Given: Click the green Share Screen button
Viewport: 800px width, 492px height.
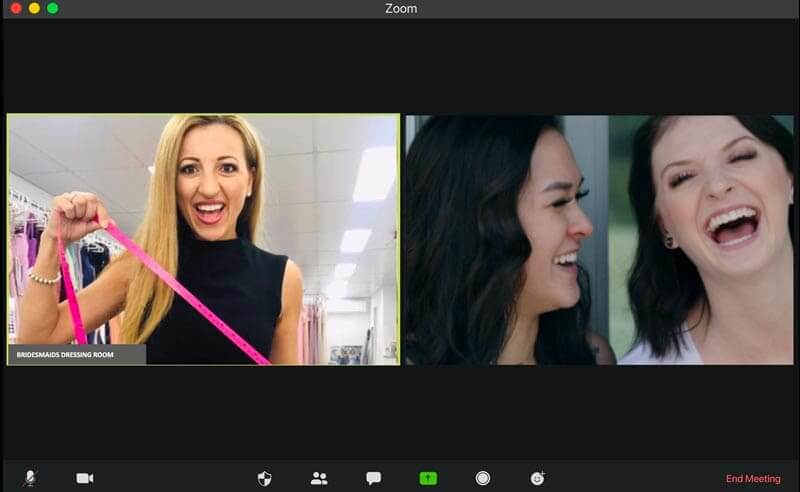Looking at the screenshot, I should (x=428, y=478).
